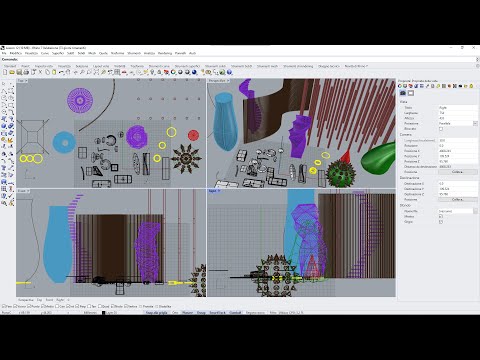Toggle the Fine osnap checkbox
This screenshot has height=360, width=480.
tap(3, 306)
